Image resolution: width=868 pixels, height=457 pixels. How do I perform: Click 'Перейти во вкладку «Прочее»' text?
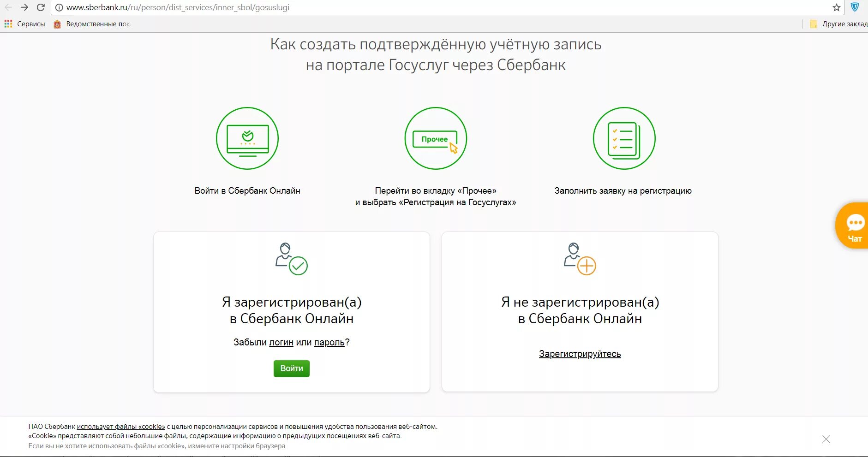436,190
